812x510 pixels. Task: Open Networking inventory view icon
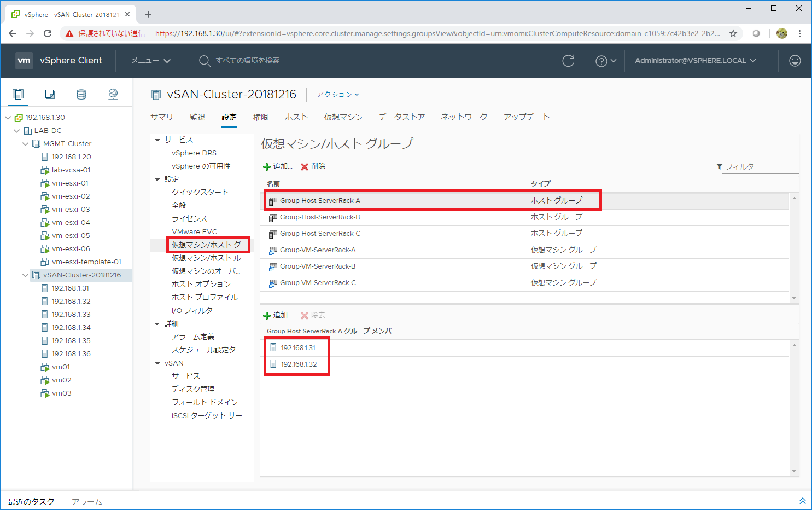pos(113,94)
